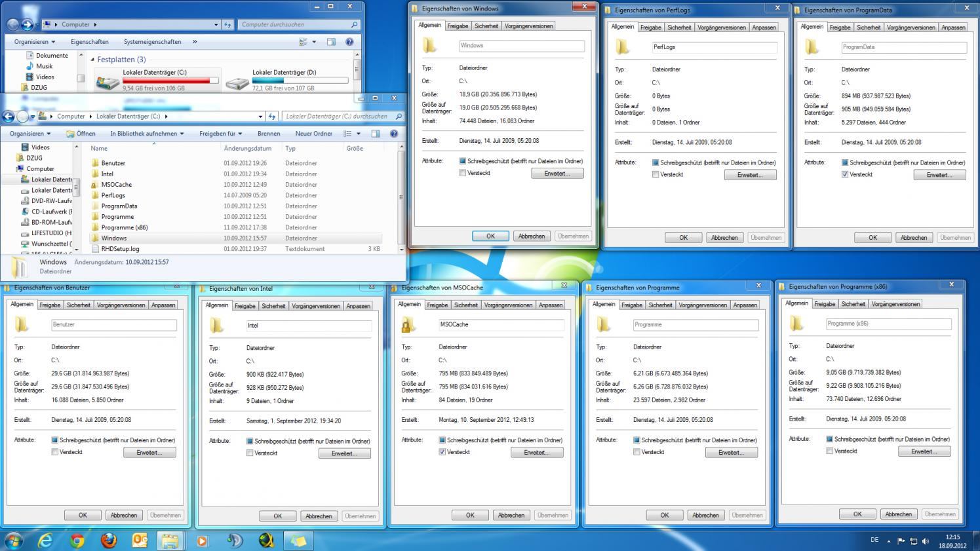
Task: Click the C: drive capacity bar
Action: (170, 81)
